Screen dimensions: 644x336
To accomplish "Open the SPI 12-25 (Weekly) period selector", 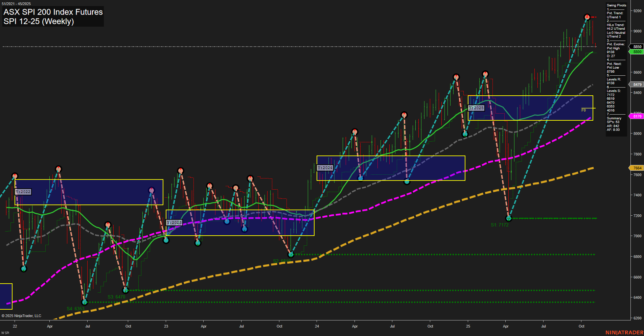I will 40,22.
